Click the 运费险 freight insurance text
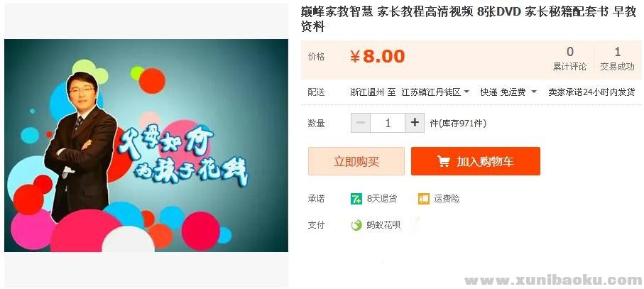This screenshot has width=644, height=289. 447,199
